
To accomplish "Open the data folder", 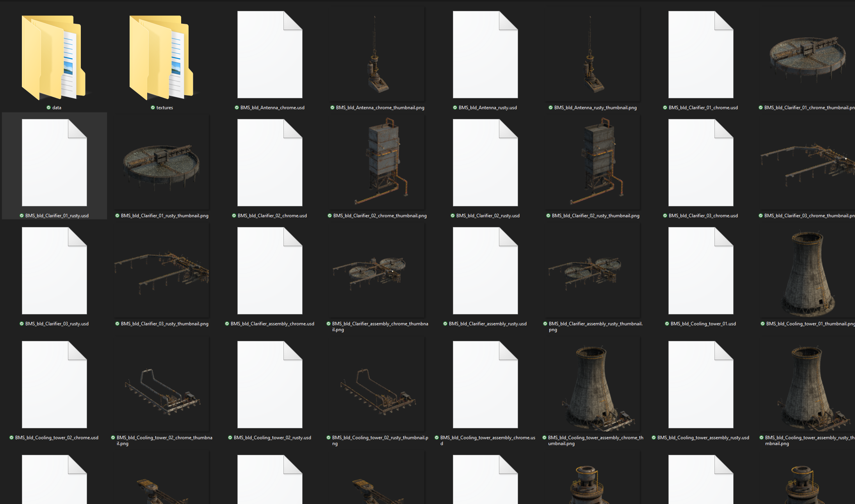I will (54, 58).
